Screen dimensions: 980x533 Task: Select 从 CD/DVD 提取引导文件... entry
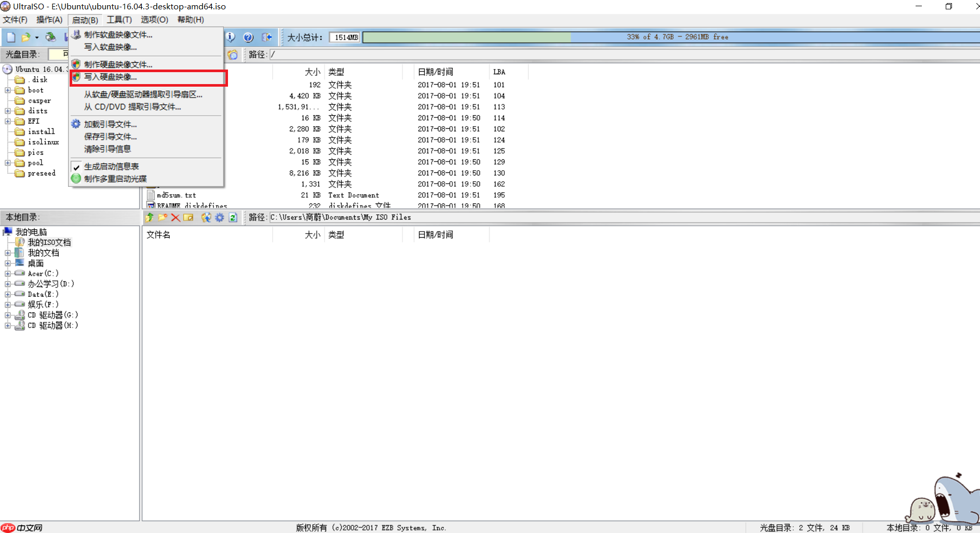tap(146, 107)
